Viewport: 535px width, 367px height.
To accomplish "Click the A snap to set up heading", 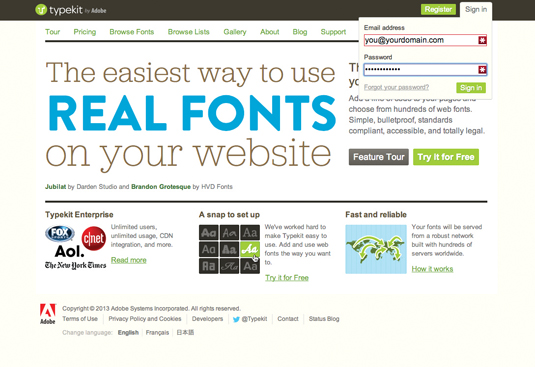I will (x=229, y=215).
